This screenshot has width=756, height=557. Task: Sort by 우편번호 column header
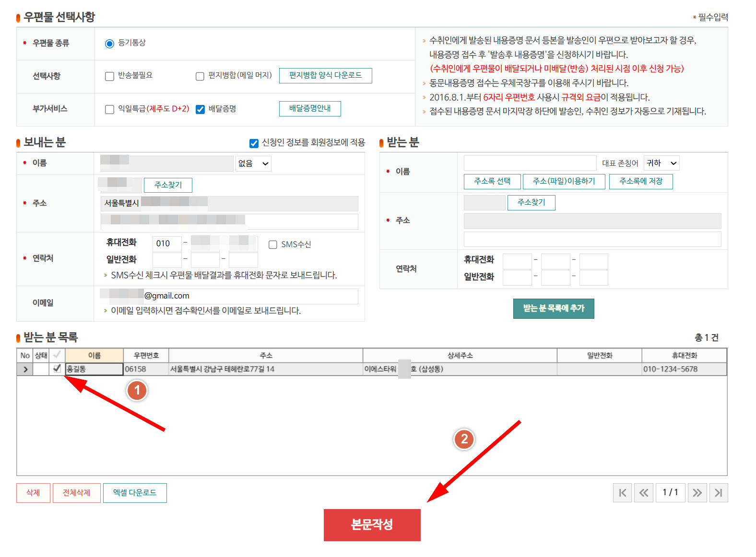[x=146, y=355]
